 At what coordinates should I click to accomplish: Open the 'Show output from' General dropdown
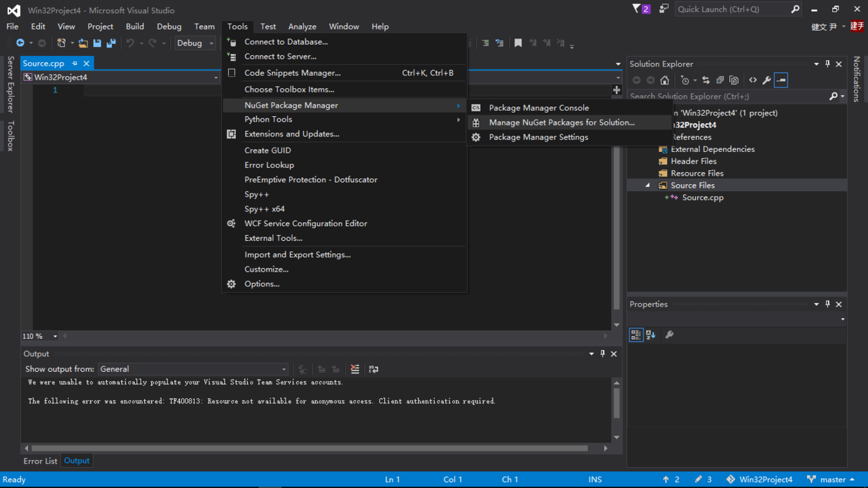[193, 369]
